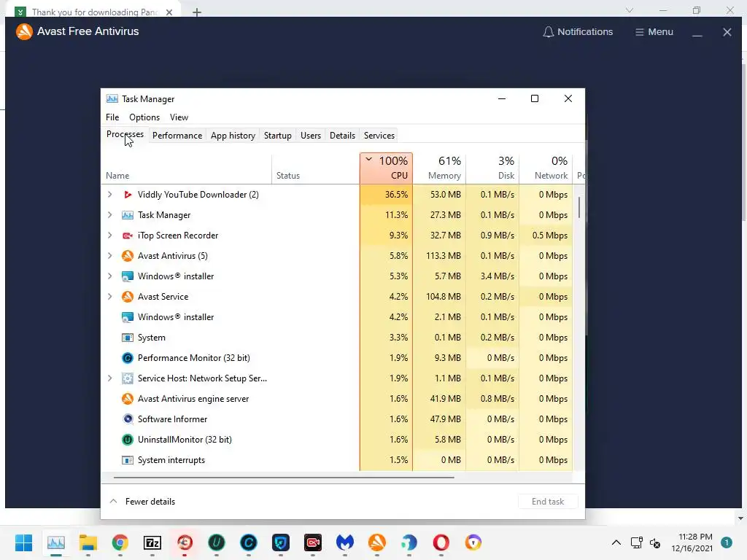Click the Viddly YouTube Downloader process icon

(x=127, y=194)
